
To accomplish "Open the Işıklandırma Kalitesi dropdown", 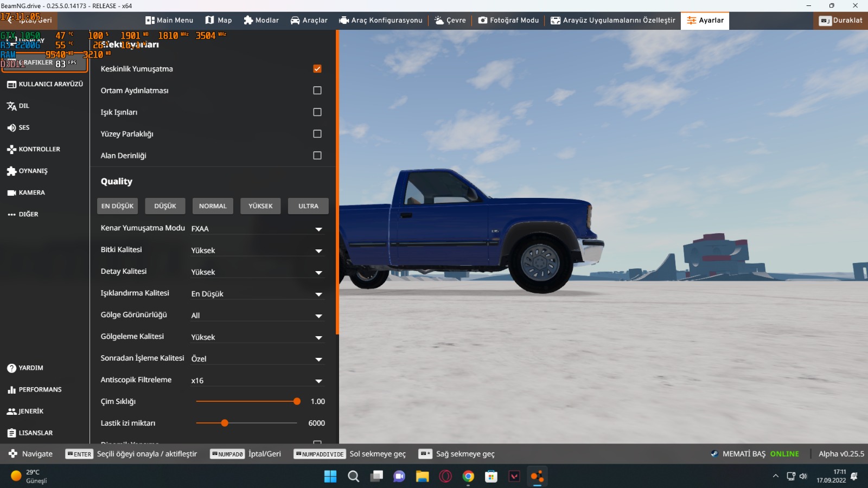I will pos(258,293).
